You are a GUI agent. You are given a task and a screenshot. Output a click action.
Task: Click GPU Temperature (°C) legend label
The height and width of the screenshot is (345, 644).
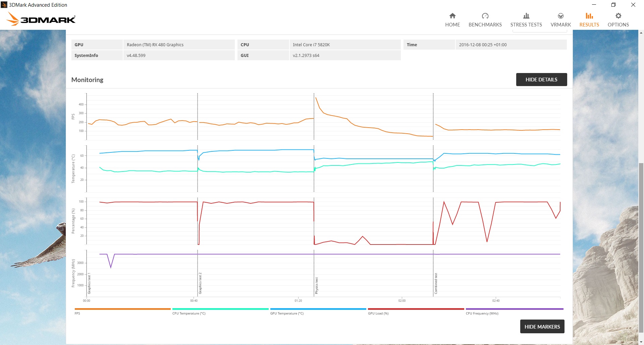[x=287, y=314]
